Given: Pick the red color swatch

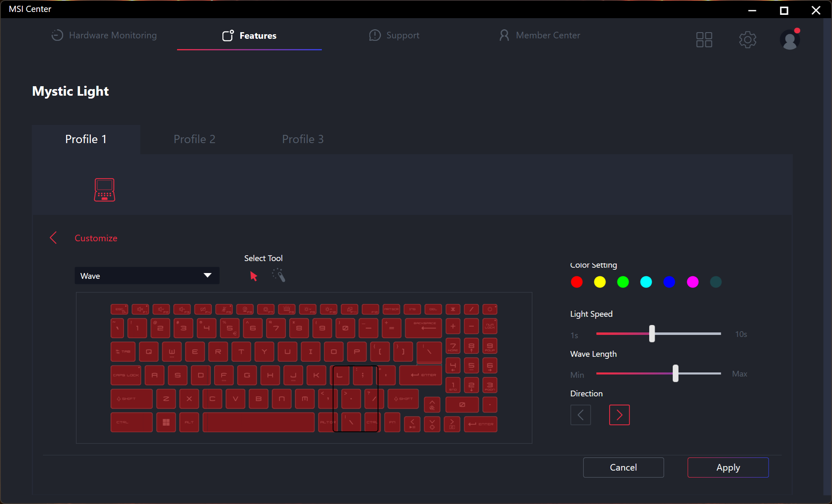Looking at the screenshot, I should [x=577, y=282].
